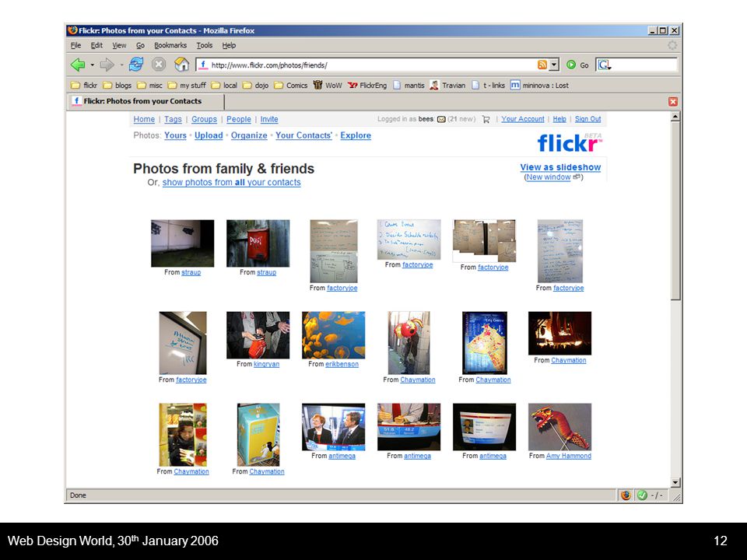Open the jellyfish photo from erikbenson
747x560 pixels.
pos(334,334)
